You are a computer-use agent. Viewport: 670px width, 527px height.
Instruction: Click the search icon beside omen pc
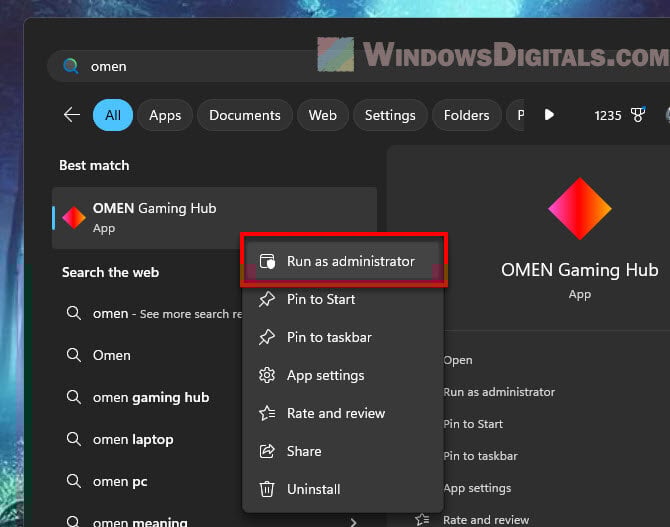click(73, 481)
